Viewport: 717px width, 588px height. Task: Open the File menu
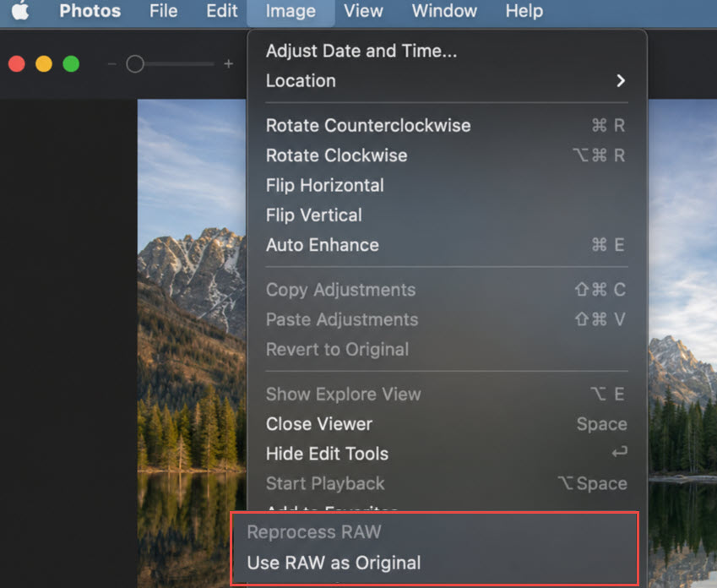[x=163, y=10]
